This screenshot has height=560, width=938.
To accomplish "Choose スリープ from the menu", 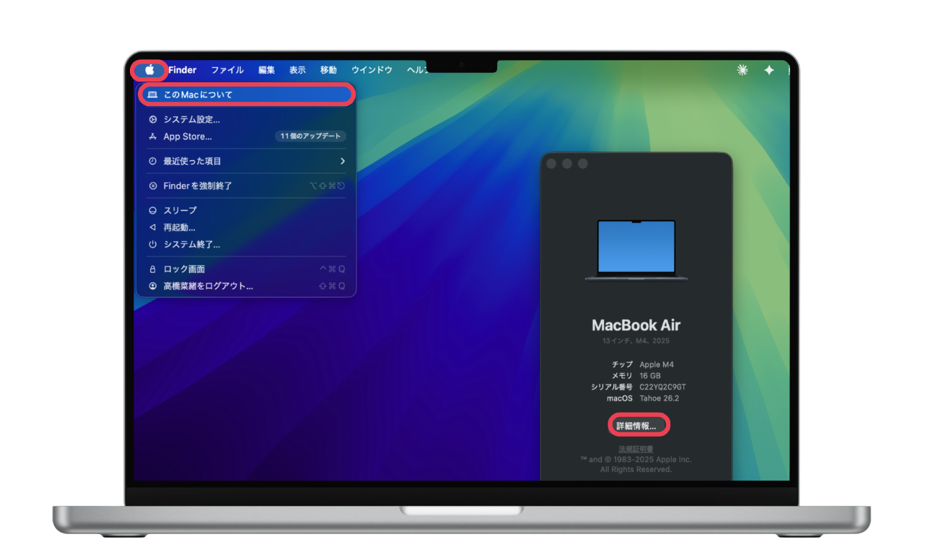I will [x=246, y=210].
